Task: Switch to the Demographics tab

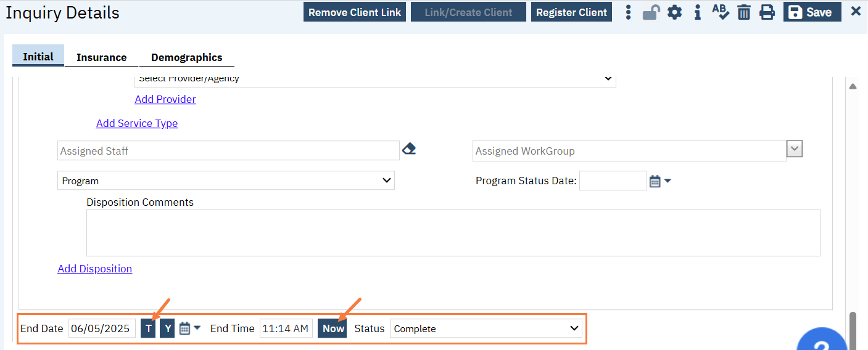Action: [186, 57]
